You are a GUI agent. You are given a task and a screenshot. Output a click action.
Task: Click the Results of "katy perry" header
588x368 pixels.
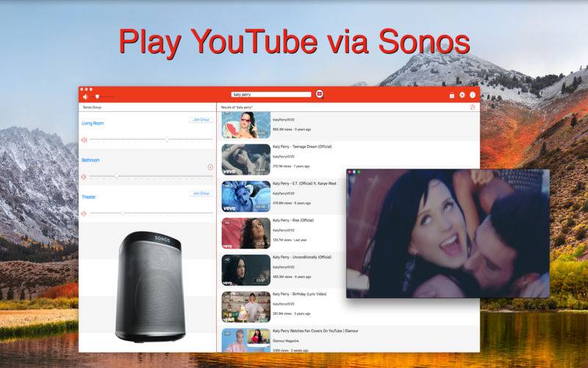(x=237, y=107)
